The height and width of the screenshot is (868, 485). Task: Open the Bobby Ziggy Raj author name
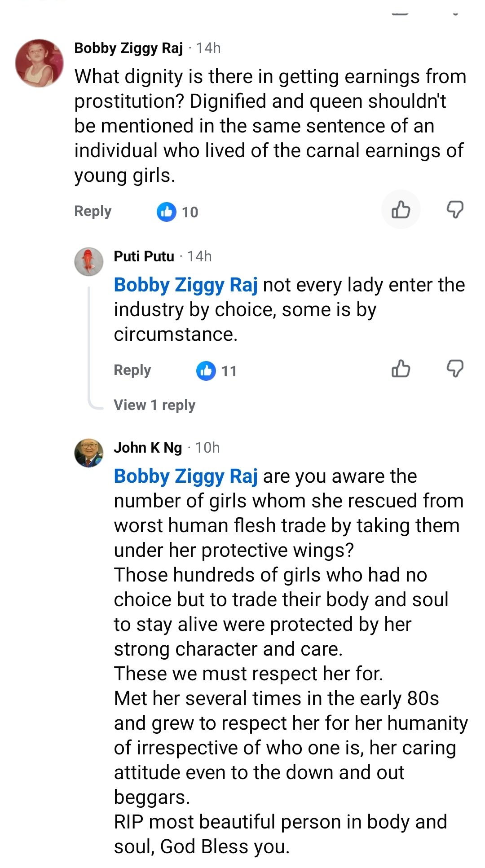[x=128, y=48]
